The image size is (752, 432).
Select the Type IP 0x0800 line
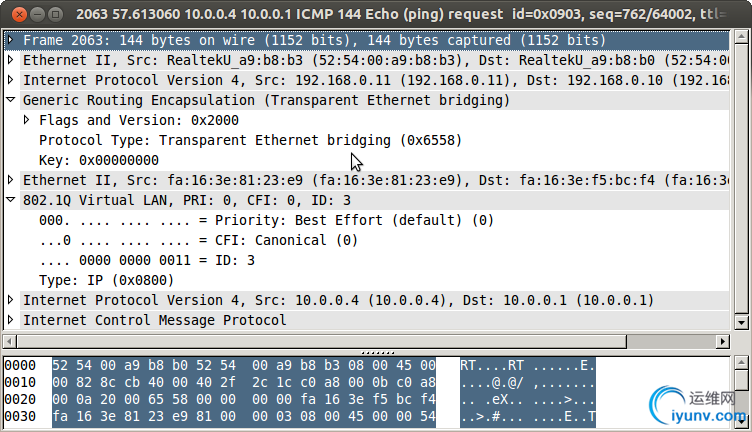coord(106,280)
